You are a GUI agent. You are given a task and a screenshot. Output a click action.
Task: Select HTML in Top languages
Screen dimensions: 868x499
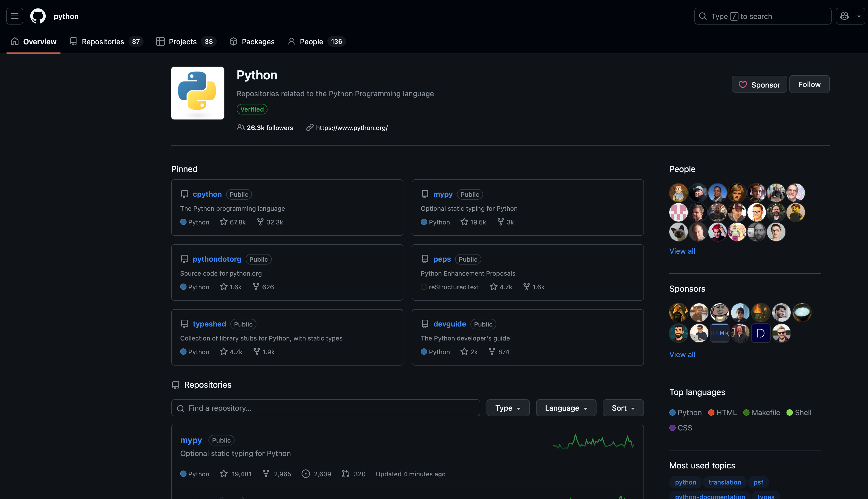pyautogui.click(x=723, y=412)
